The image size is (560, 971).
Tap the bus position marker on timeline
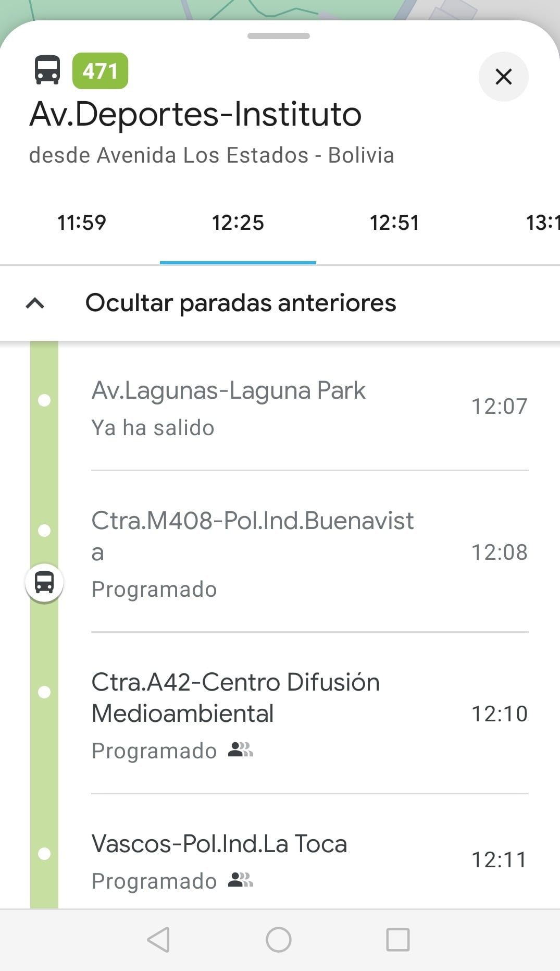44,582
